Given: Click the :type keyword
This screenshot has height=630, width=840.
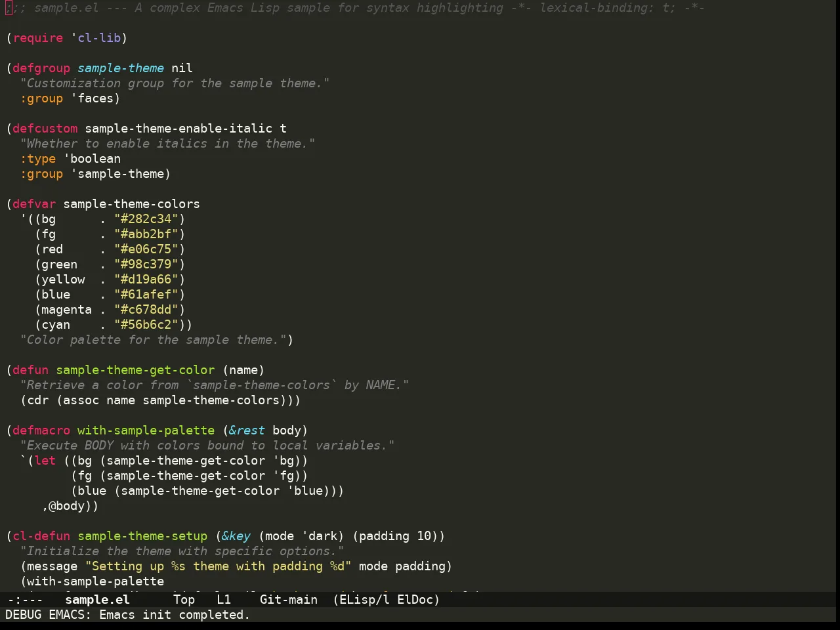Looking at the screenshot, I should coord(38,159).
